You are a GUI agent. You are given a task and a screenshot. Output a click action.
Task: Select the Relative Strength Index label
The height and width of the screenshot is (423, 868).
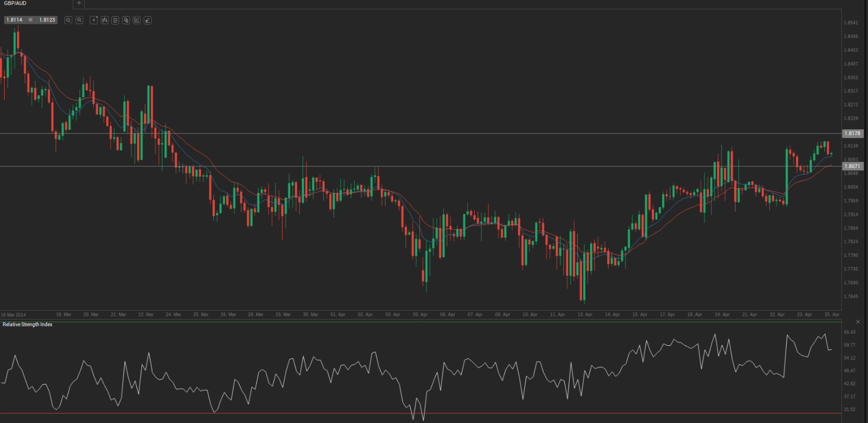pyautogui.click(x=28, y=325)
